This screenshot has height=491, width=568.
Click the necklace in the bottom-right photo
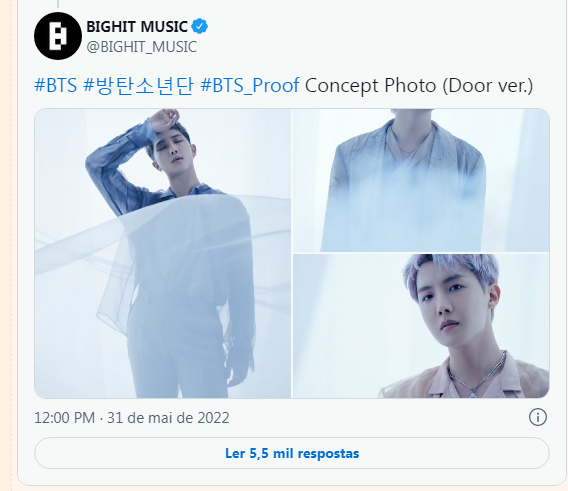pos(477,375)
